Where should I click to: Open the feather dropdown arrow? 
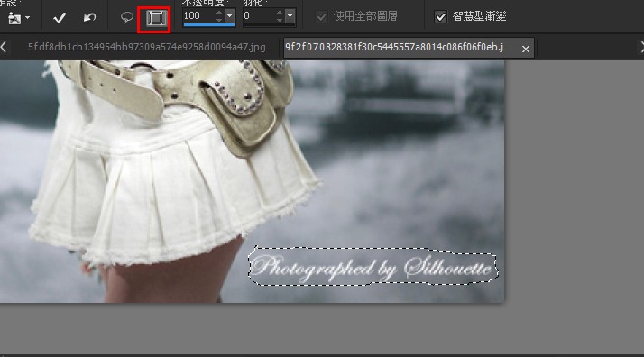click(290, 16)
